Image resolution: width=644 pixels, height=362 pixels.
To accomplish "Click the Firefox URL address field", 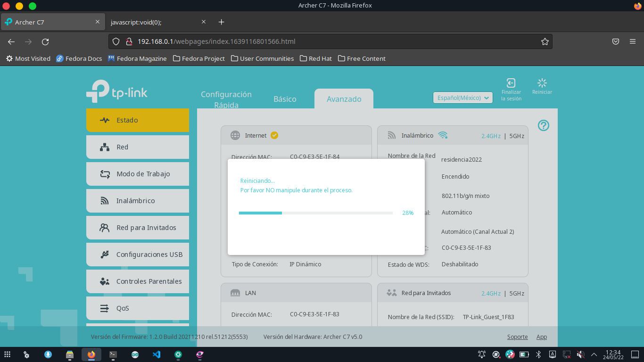I will click(x=330, y=41).
